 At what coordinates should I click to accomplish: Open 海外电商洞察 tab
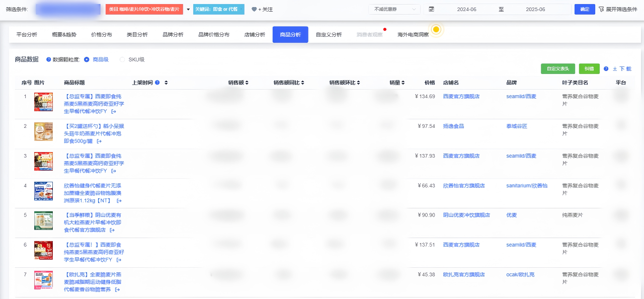coord(413,35)
